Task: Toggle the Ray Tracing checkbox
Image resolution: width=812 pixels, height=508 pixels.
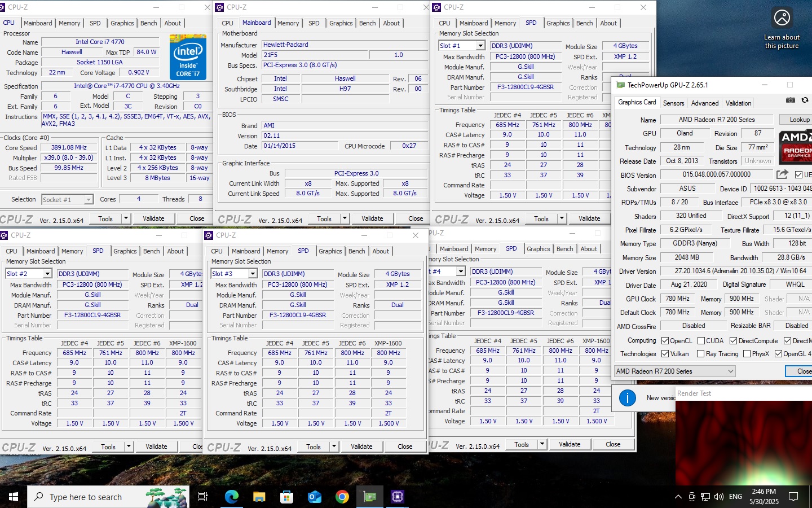Action: pyautogui.click(x=700, y=353)
